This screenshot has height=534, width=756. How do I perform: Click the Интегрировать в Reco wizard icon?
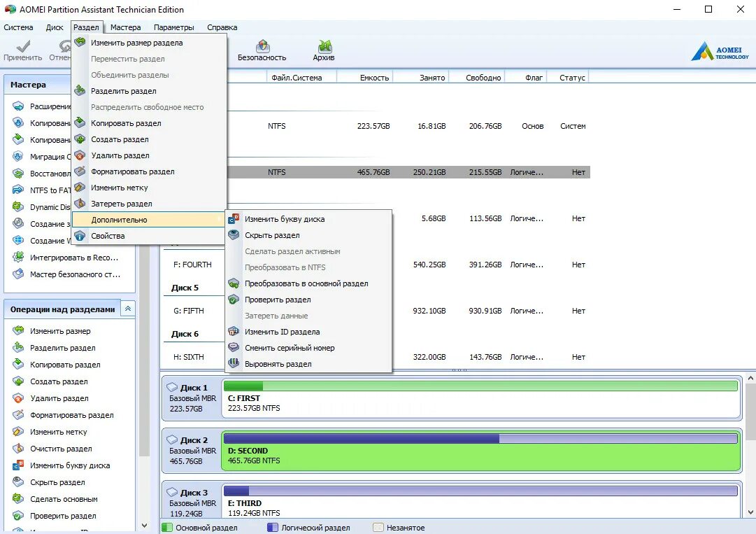coord(18,257)
